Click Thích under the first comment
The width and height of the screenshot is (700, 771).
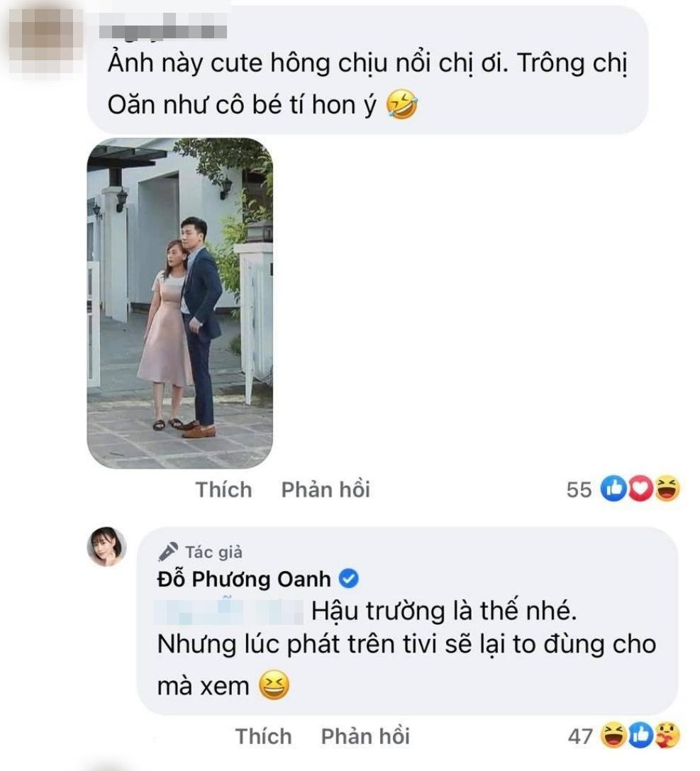(223, 489)
